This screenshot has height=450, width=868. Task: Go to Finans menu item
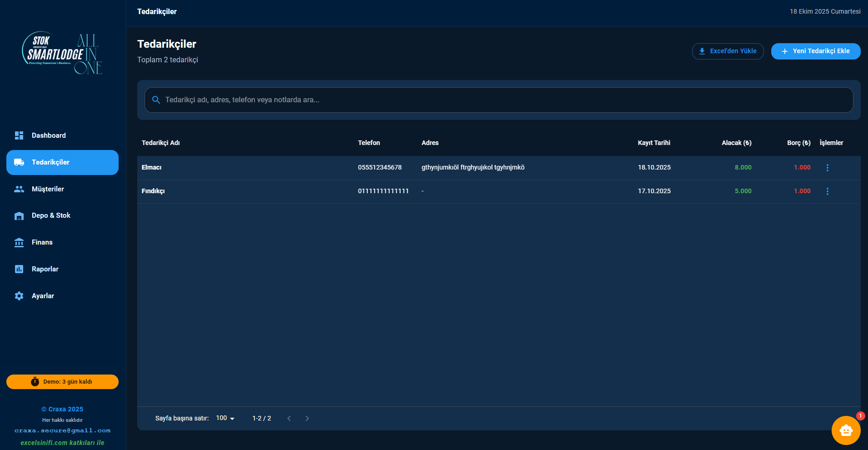click(42, 242)
